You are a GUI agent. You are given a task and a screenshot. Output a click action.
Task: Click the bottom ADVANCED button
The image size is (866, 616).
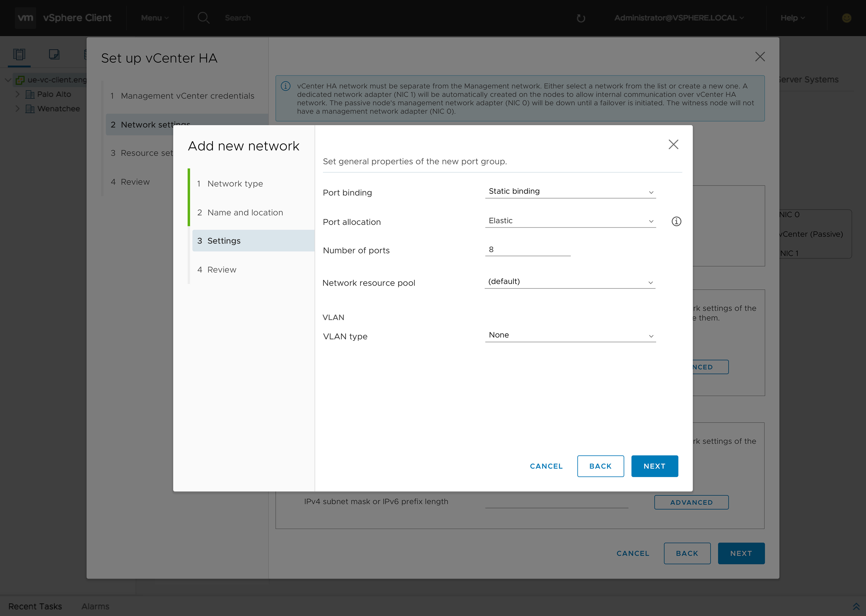pos(691,502)
